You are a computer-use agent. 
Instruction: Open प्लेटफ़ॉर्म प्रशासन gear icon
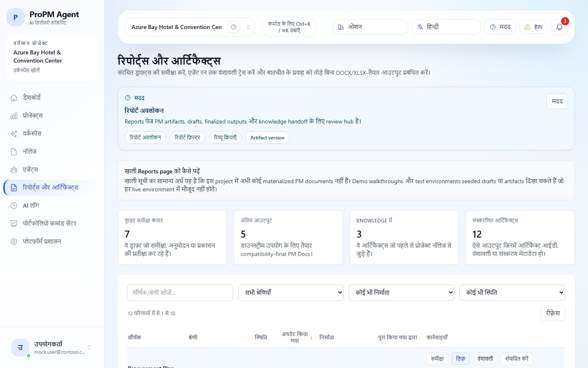13,241
